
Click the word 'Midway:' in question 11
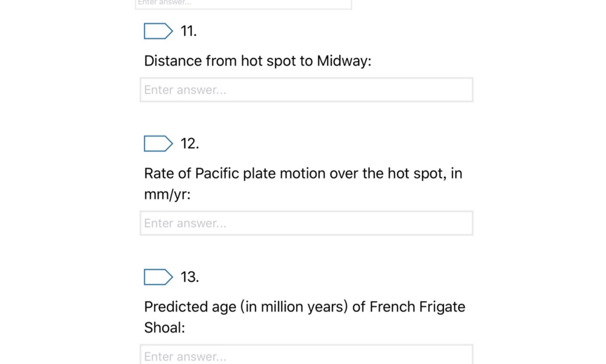click(344, 61)
